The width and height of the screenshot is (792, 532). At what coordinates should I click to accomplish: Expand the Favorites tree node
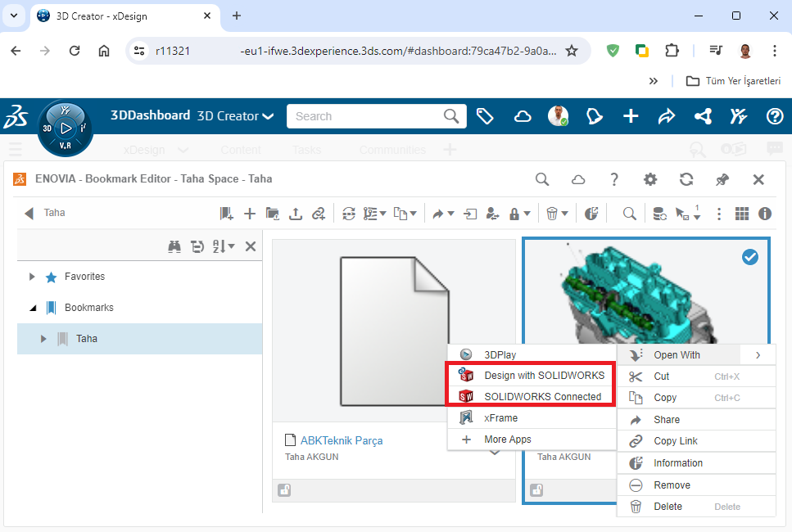[x=32, y=277]
